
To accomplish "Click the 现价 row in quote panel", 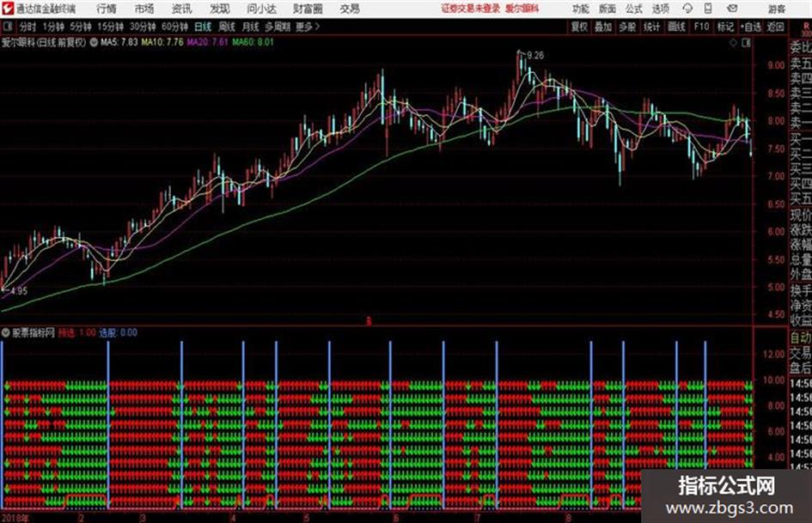I will click(801, 215).
